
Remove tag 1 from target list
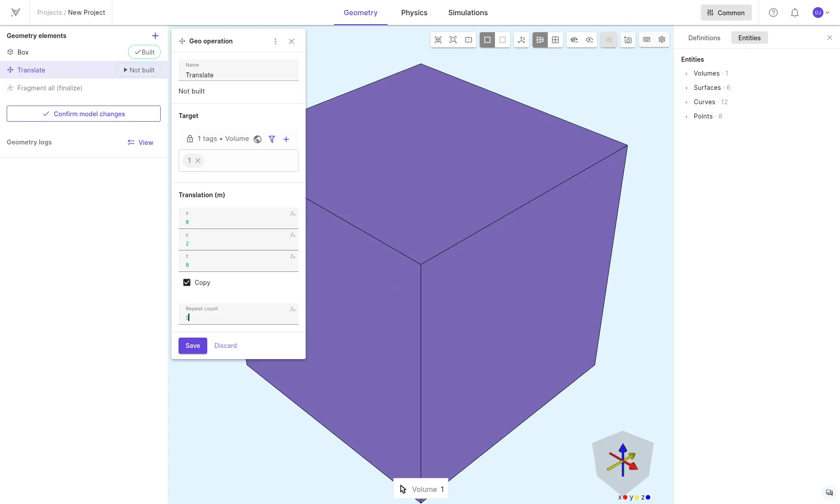click(x=198, y=161)
